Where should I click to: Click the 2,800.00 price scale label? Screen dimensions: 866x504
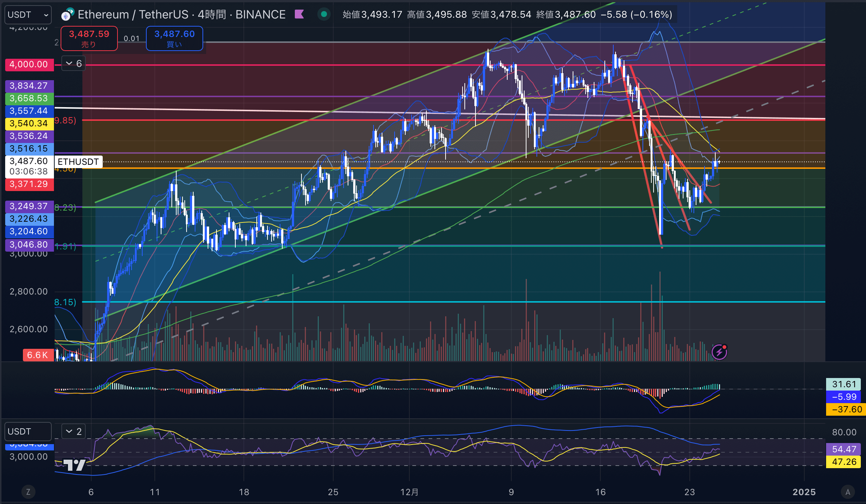[x=29, y=292]
